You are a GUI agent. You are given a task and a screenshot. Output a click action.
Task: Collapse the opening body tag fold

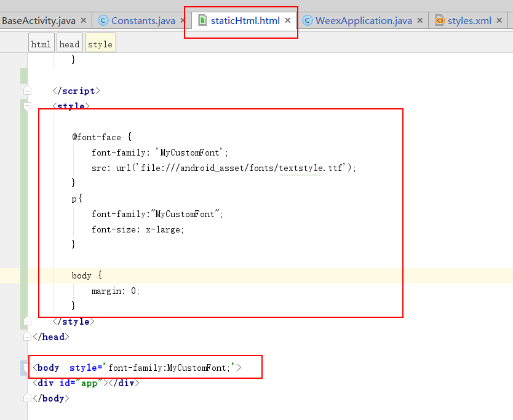pos(28,367)
